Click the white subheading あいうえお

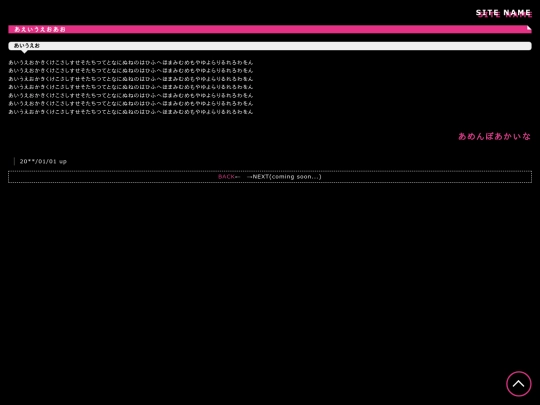(x=27, y=45)
